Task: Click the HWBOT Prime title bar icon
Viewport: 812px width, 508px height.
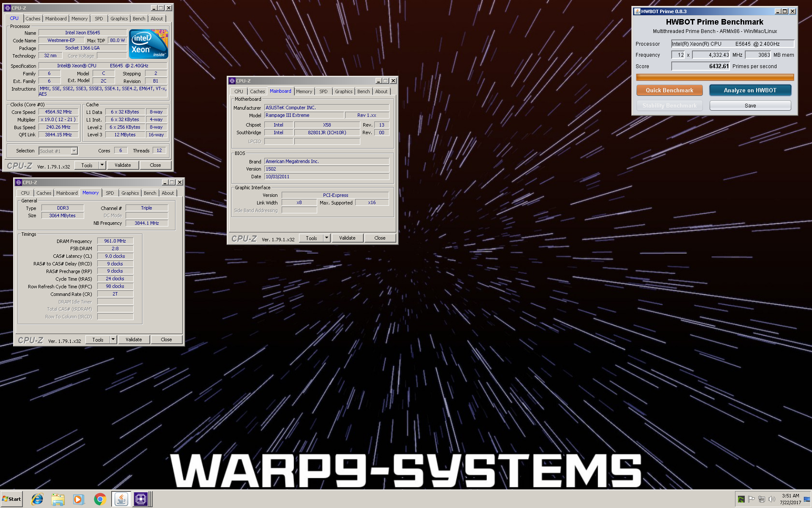Action: point(637,11)
